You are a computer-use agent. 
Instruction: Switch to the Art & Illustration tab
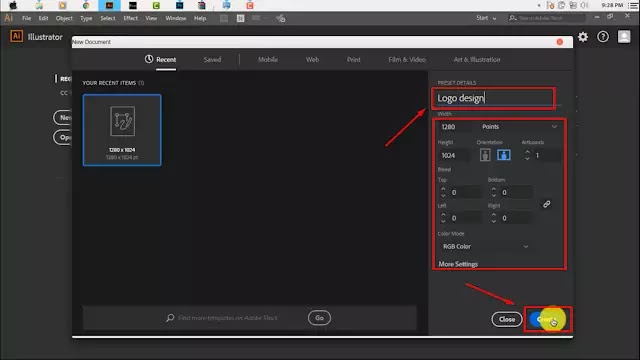pos(477,60)
